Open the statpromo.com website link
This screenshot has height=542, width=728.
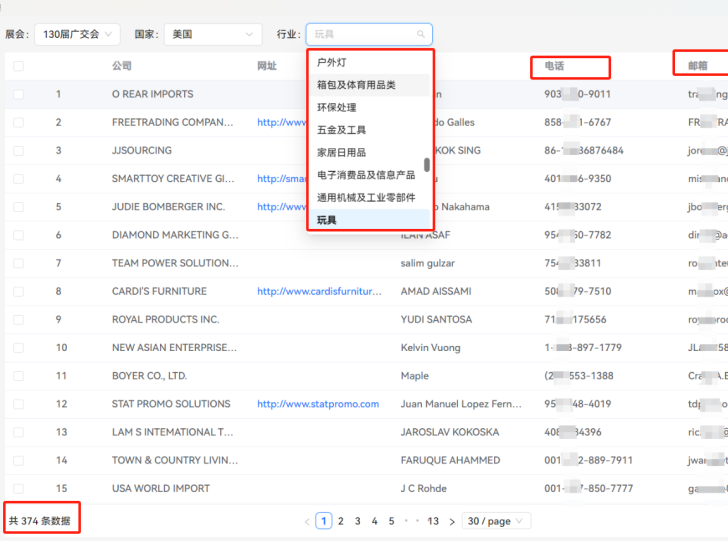318,404
